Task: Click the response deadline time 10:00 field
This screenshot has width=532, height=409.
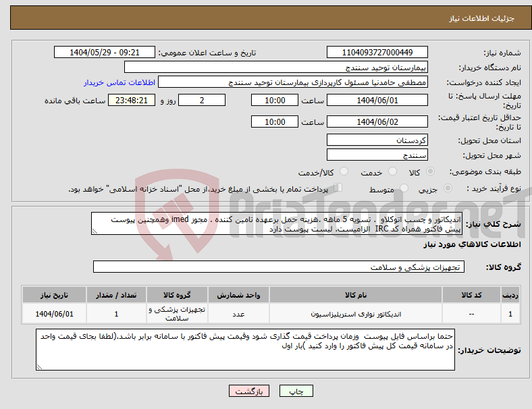Action: (x=275, y=100)
